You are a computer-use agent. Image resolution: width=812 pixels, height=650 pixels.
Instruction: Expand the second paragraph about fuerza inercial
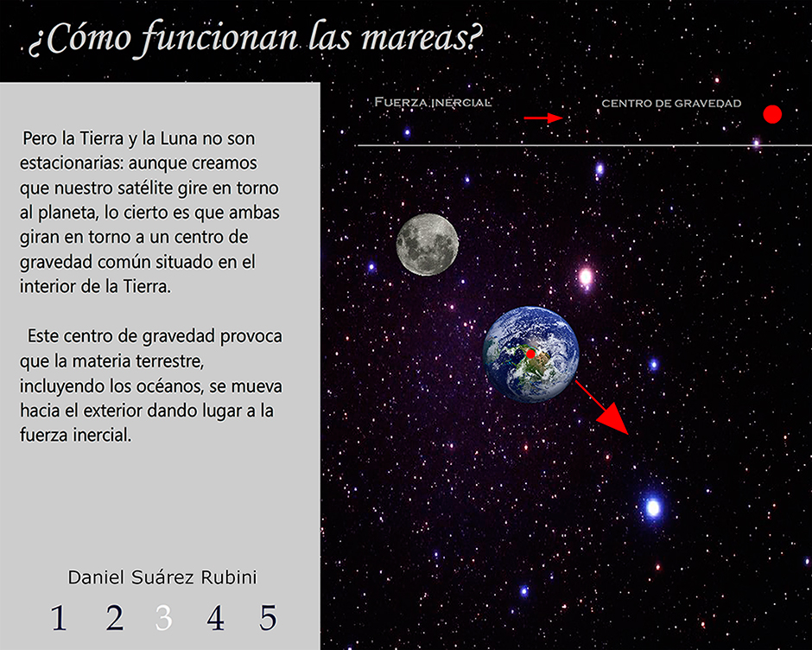(151, 386)
